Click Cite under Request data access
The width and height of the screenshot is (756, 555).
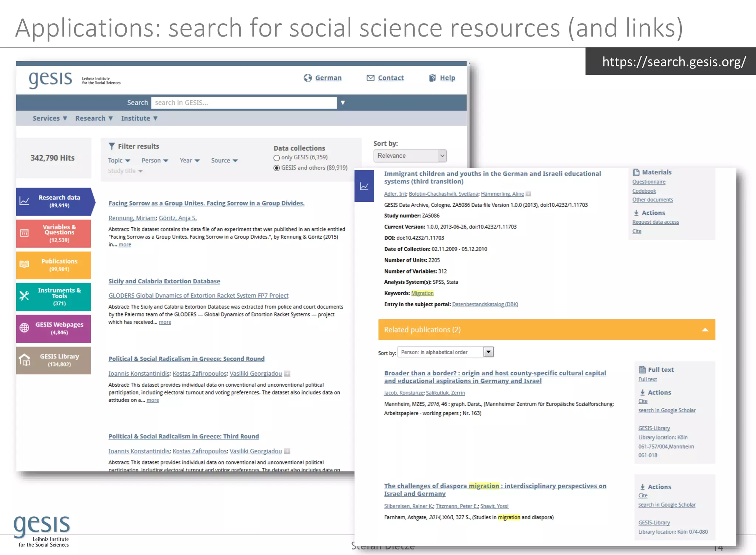[x=637, y=231]
